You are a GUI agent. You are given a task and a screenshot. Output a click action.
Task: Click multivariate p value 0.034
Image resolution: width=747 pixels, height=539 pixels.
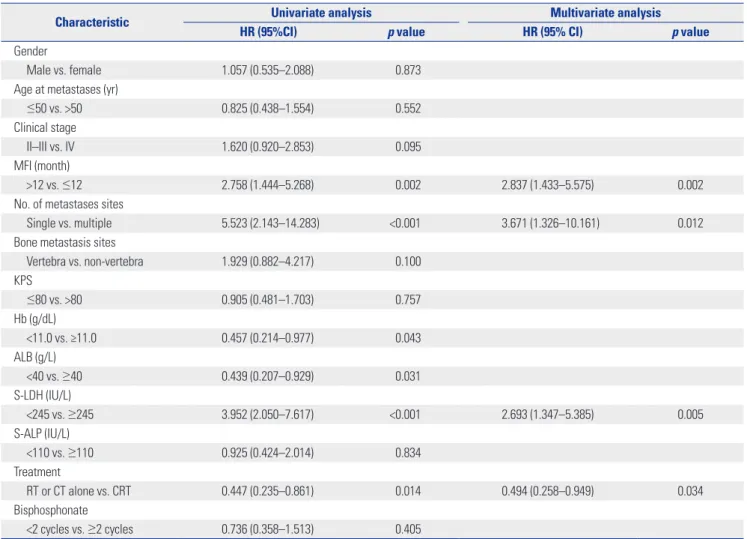[x=690, y=491]
